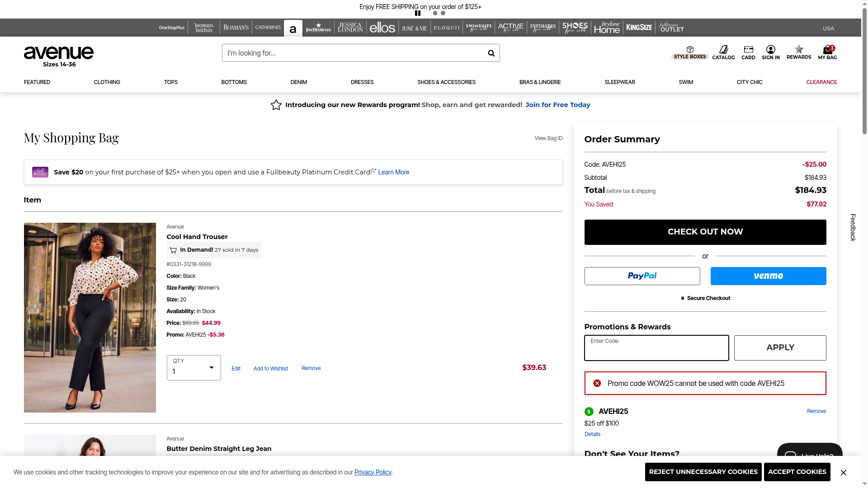Open the Tops menu
This screenshot has width=868, height=488.
coord(171,82)
